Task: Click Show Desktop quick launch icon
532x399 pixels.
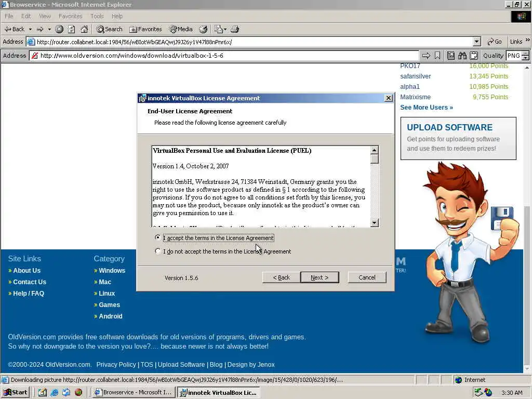Action: 42,393
